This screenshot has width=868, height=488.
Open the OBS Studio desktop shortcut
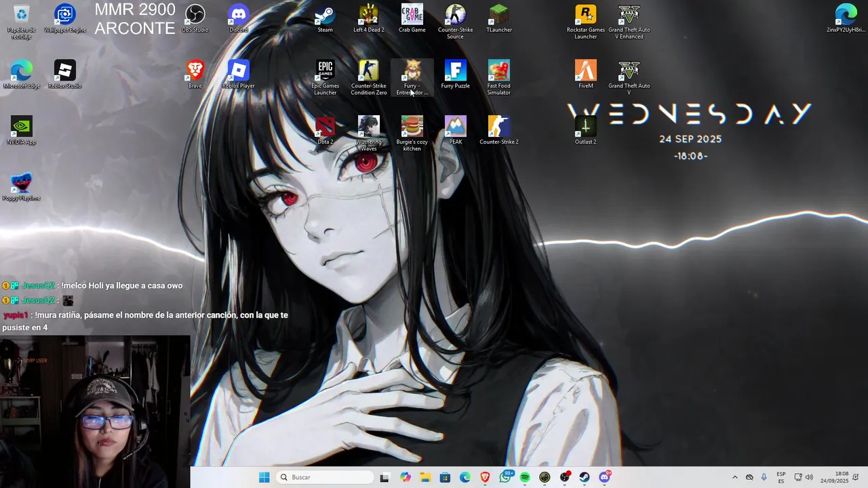195,18
